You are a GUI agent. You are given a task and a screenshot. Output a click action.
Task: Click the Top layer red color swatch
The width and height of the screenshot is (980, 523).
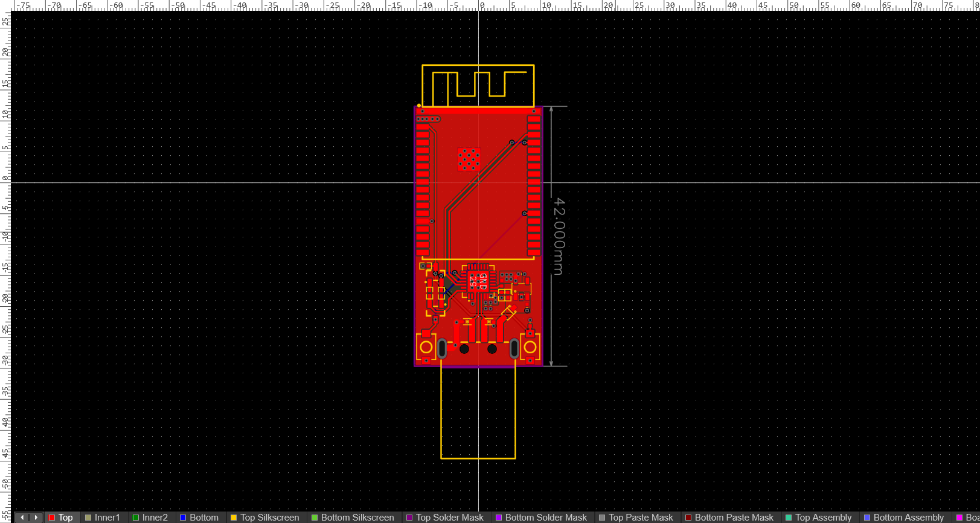click(x=52, y=518)
